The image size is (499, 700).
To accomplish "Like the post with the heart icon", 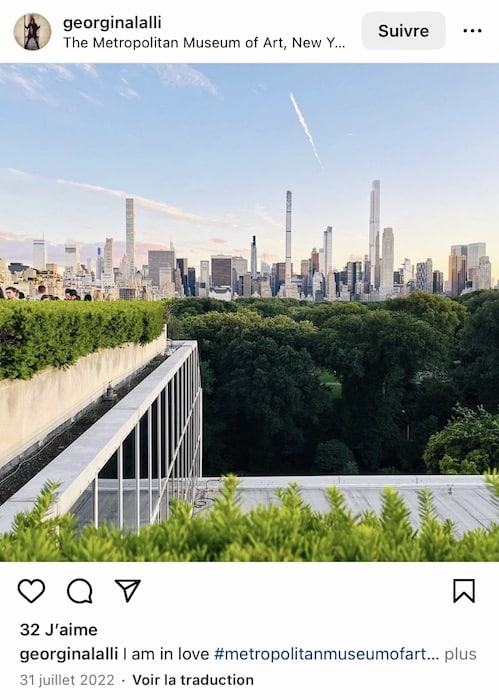I will (x=31, y=591).
